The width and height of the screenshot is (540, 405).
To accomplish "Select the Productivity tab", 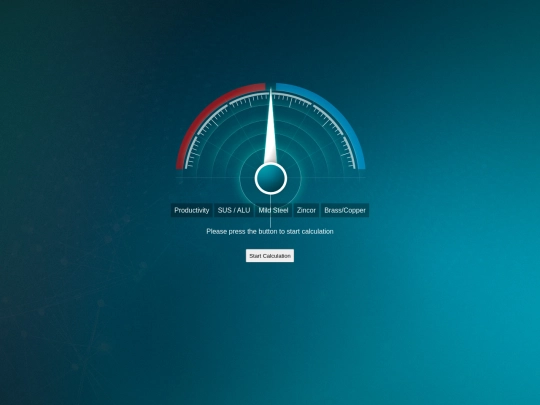I will pos(191,210).
